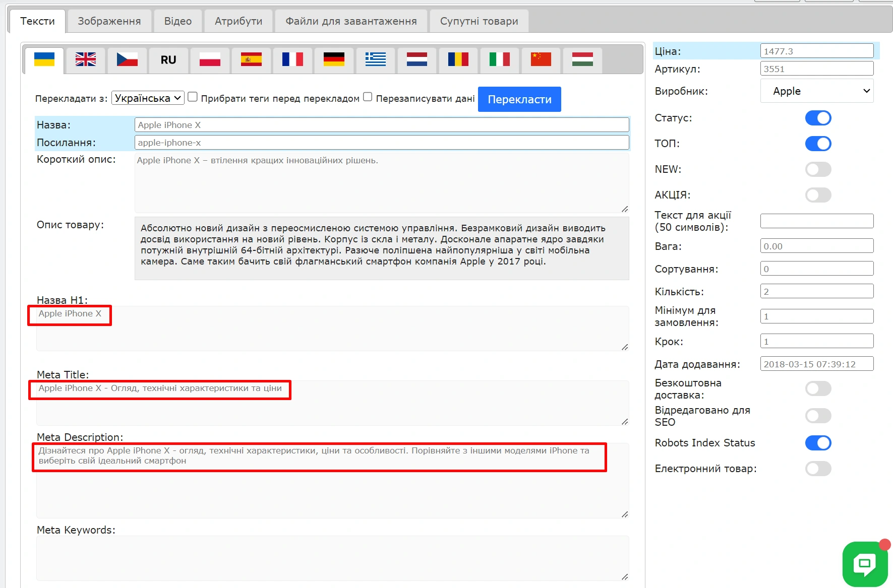Choose the German flag language tab
The height and width of the screenshot is (588, 893).
pyautogui.click(x=334, y=60)
